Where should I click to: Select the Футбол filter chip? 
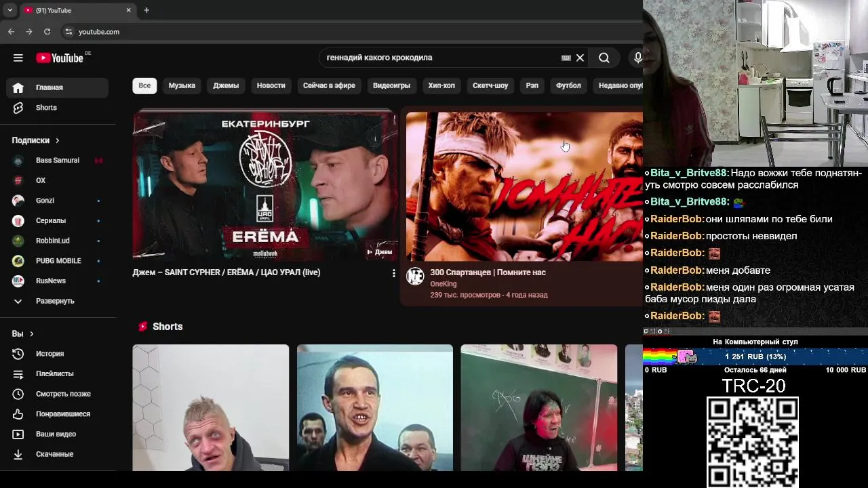(568, 85)
